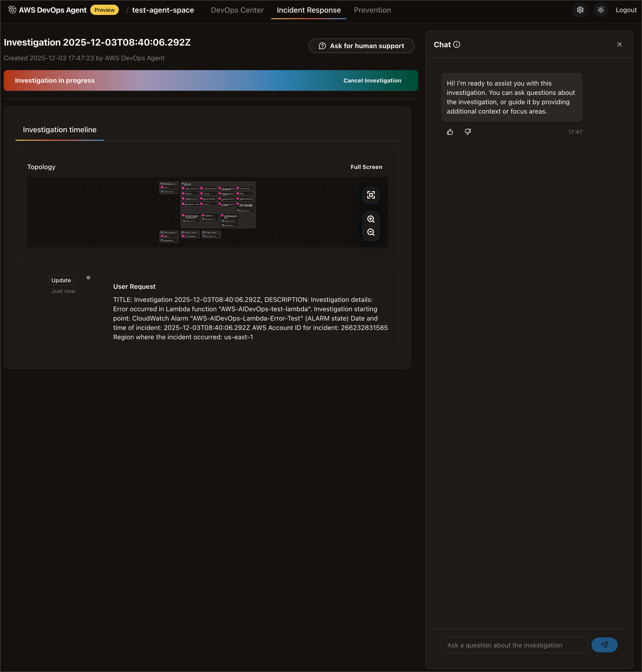Screen dimensions: 642x672
Task: Zoom into the topology view
Action: (x=371, y=219)
